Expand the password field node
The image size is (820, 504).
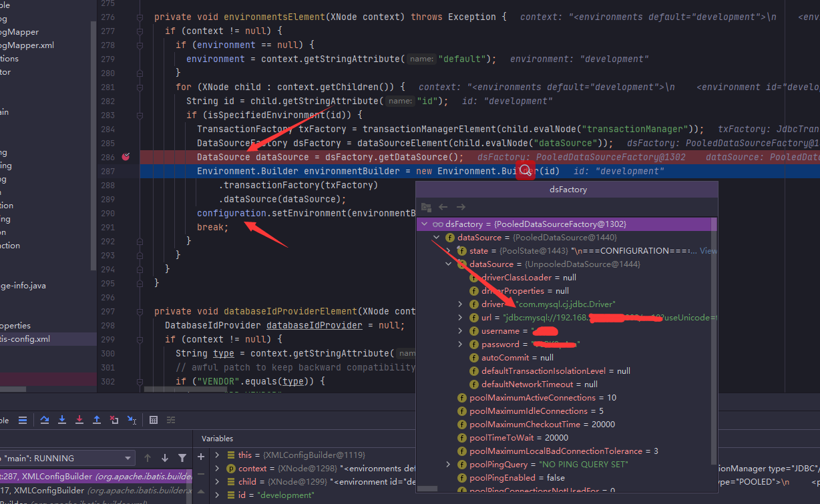(x=460, y=344)
